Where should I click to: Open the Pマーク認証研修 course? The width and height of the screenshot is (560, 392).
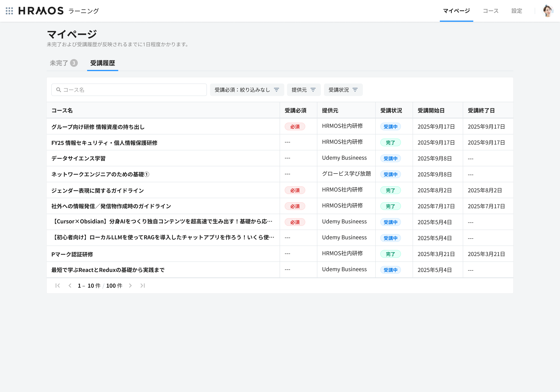point(72,254)
